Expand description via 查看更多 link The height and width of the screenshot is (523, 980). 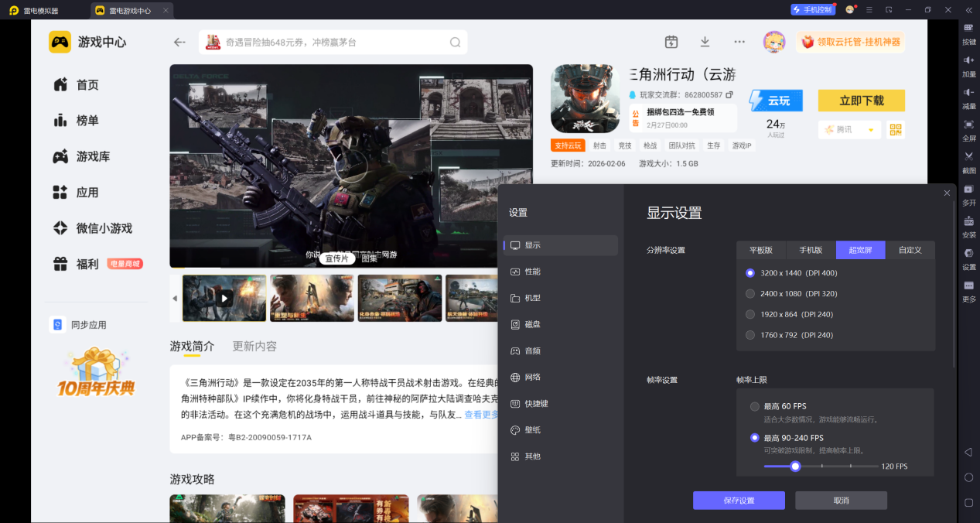tap(481, 415)
